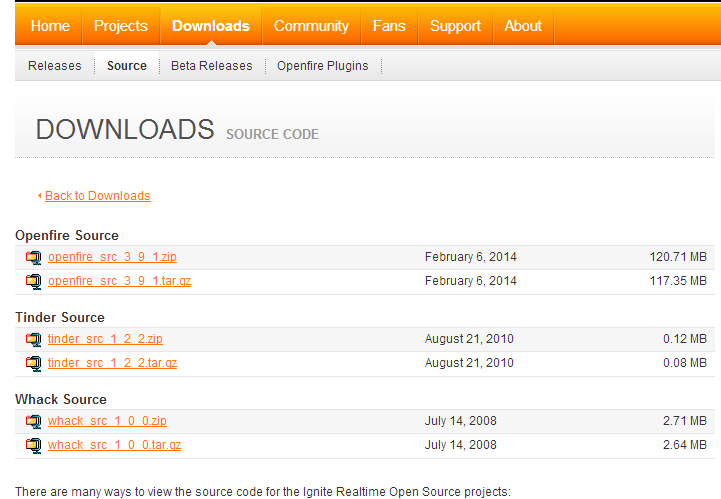
Task: Open the About page
Action: [523, 26]
